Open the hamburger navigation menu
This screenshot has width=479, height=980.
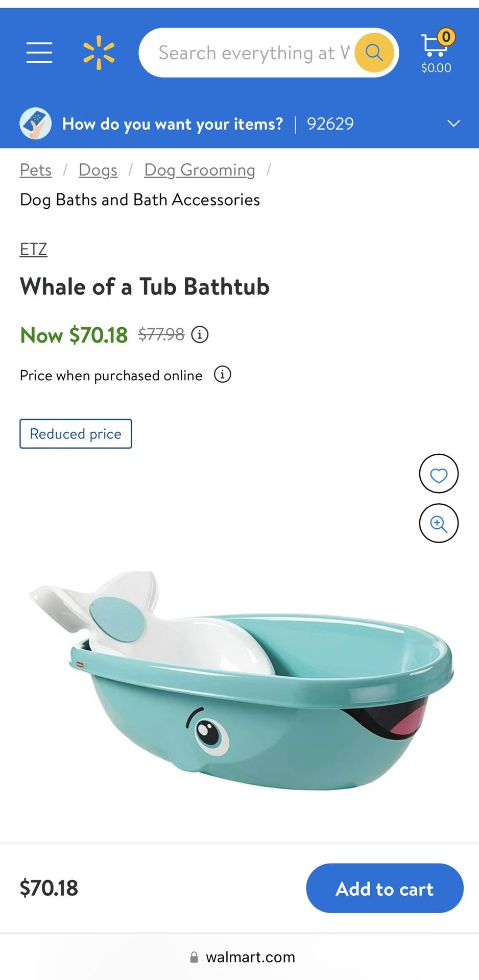pyautogui.click(x=39, y=53)
